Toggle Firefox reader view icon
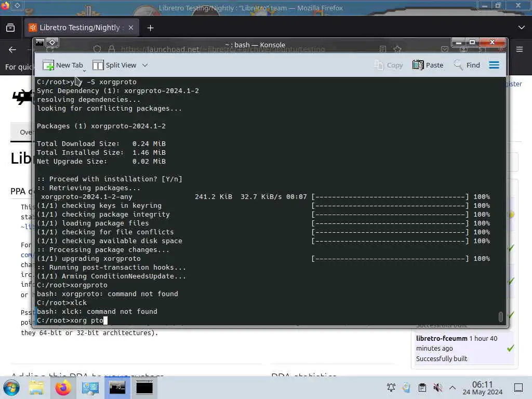The height and width of the screenshot is (399, 532). [383, 49]
